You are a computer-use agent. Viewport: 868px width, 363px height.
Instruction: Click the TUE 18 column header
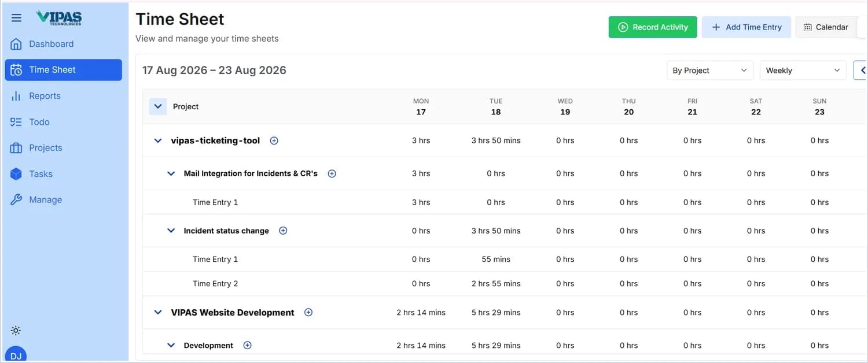496,106
